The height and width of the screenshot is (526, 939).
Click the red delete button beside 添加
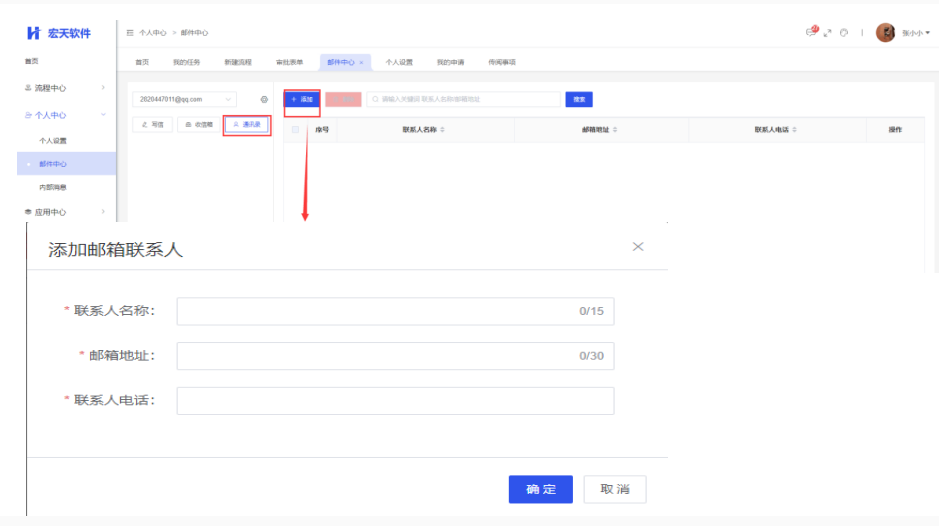[343, 99]
